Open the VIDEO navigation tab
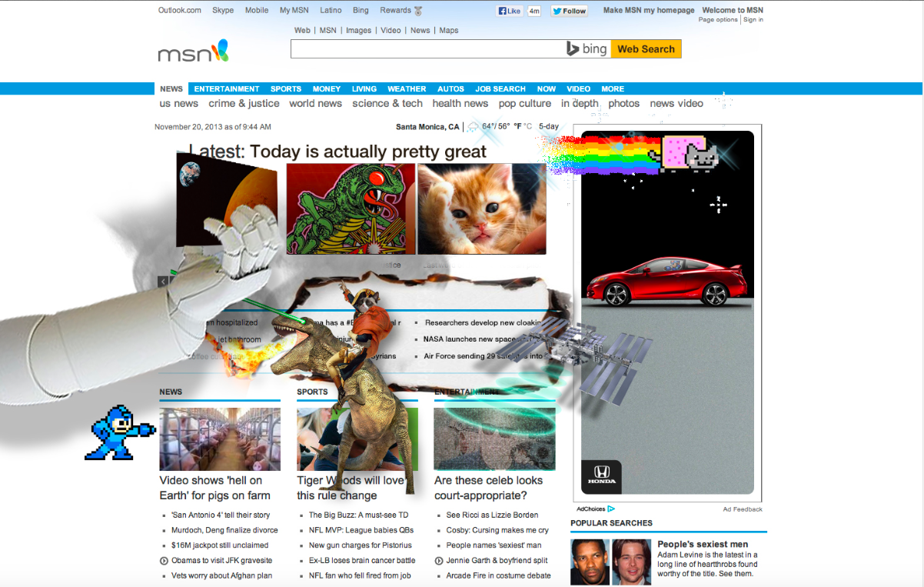 (x=579, y=88)
